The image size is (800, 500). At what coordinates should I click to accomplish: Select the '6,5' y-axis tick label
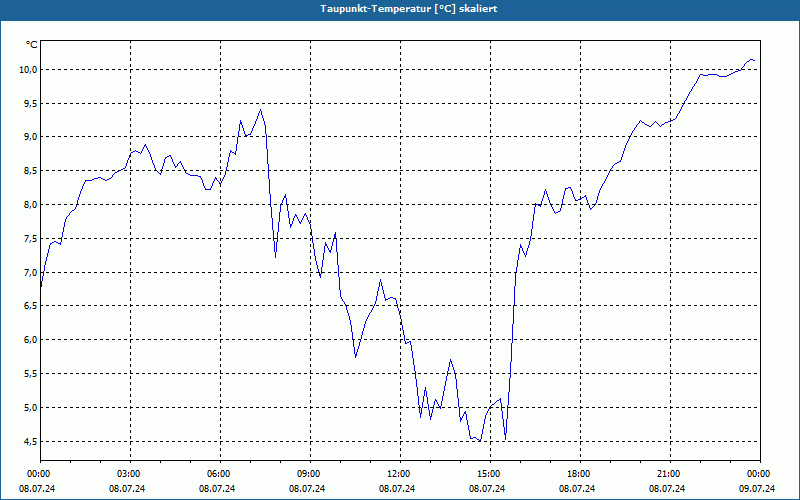click(31, 306)
